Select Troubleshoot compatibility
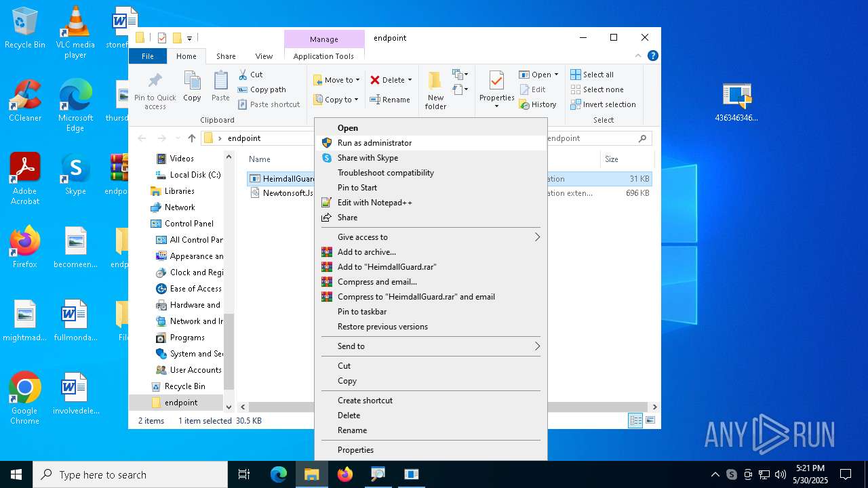 point(431,173)
